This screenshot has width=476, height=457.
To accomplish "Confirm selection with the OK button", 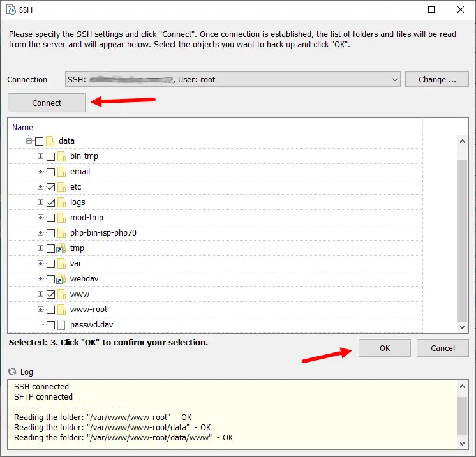I will (x=384, y=348).
